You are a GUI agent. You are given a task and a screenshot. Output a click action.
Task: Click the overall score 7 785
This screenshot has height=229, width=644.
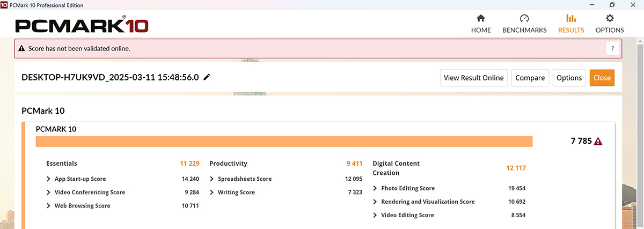[x=581, y=142]
